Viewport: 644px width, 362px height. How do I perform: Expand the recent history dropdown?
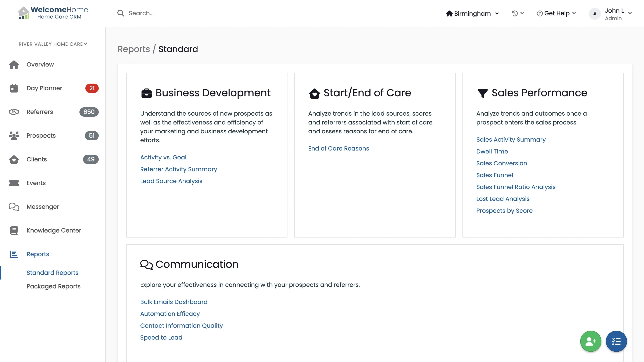[x=518, y=13]
